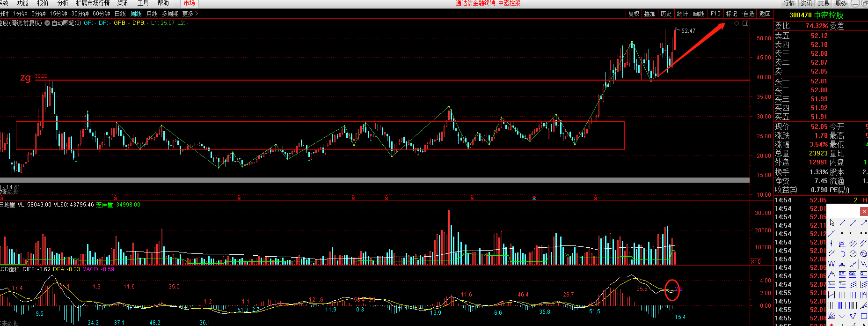The image size is (868, 326).
Task: Switch chart to 60分钟 period
Action: [102, 14]
